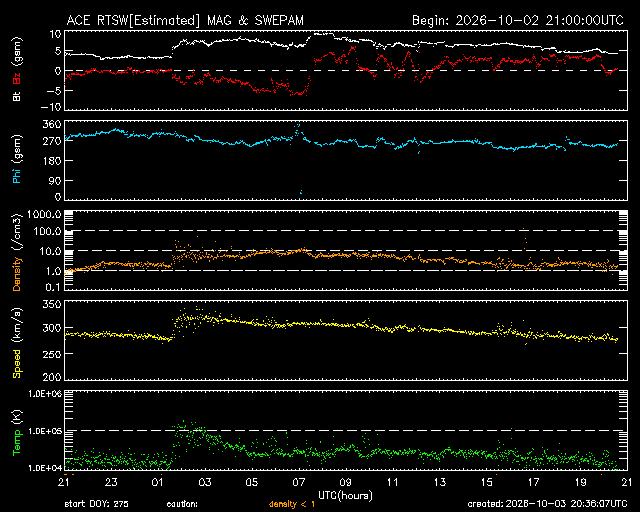Click the 'Begin: 2026-10-02 21:00:00UTC' timestamp
640x512 pixels.
click(518, 20)
